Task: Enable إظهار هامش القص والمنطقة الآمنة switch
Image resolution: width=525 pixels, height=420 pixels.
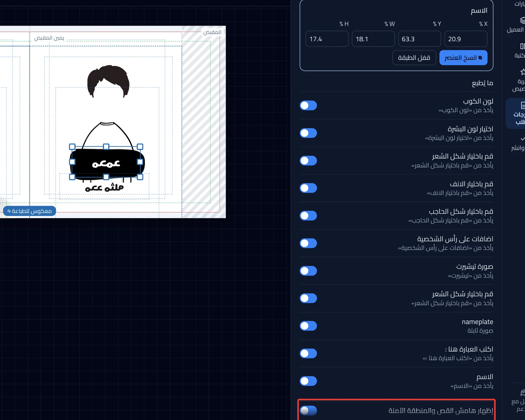Action: pyautogui.click(x=308, y=410)
